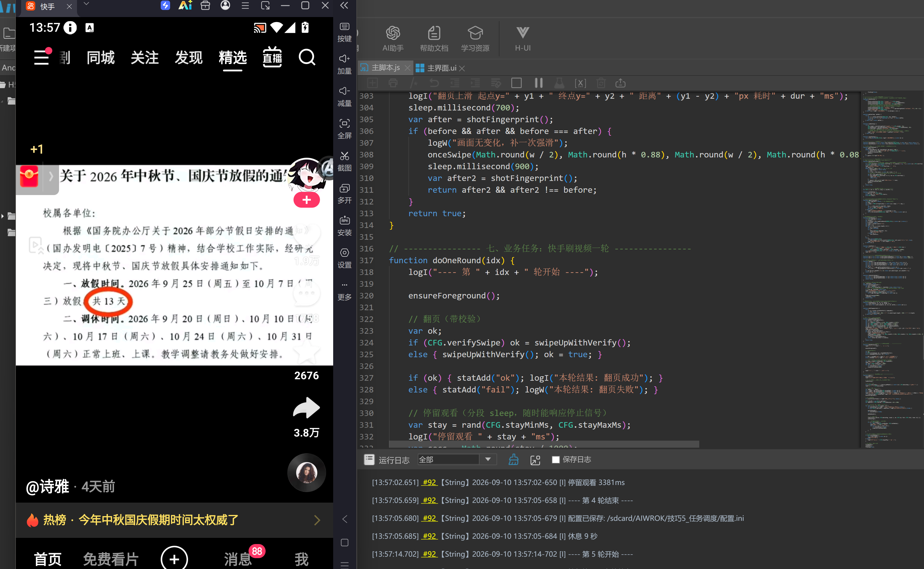Click the export upload toolbar icon
The height and width of the screenshot is (569, 924).
[620, 83]
